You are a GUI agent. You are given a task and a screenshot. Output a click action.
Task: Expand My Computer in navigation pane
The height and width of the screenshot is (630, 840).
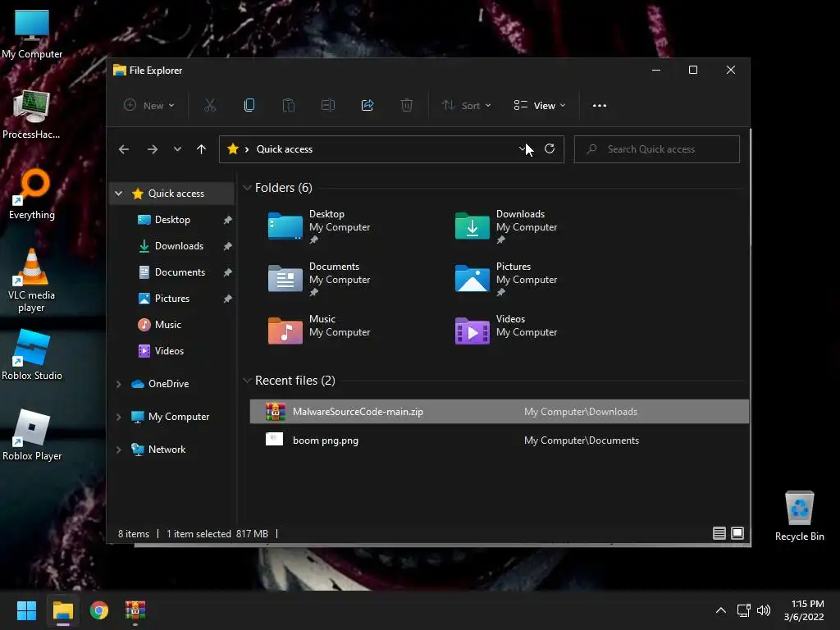click(x=119, y=417)
